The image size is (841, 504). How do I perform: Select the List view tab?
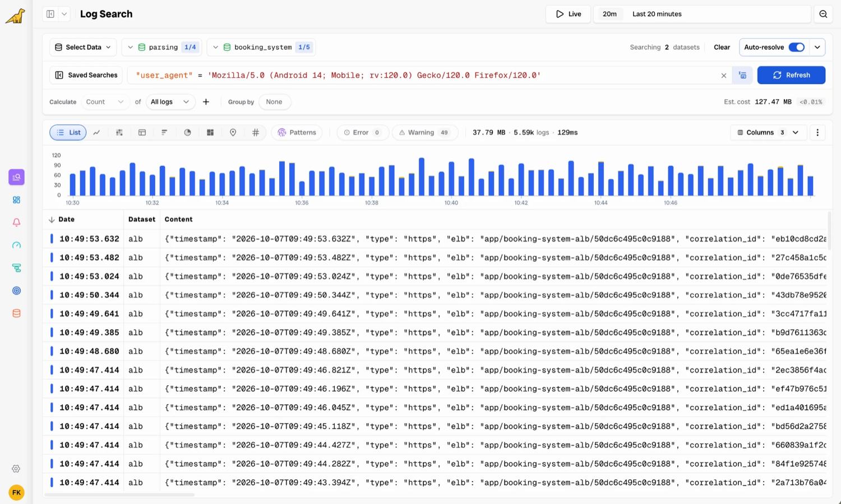coord(68,132)
